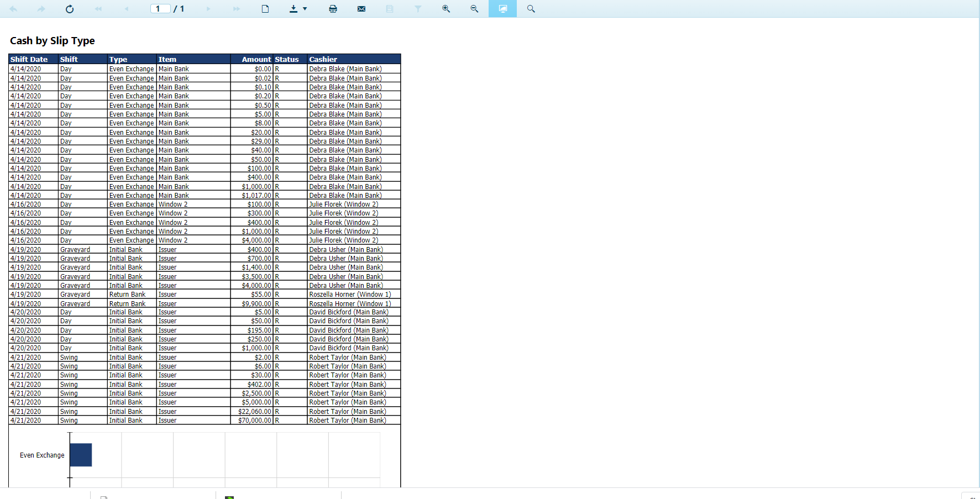
Task: Go forward with the redo arrow
Action: (x=41, y=9)
